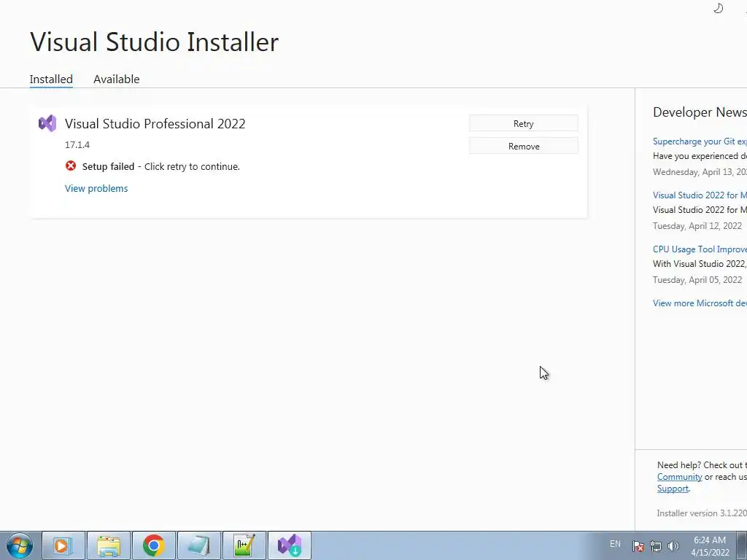The image size is (747, 560).
Task: Open the Visual Studio 2022 for M... news link
Action: coord(700,195)
